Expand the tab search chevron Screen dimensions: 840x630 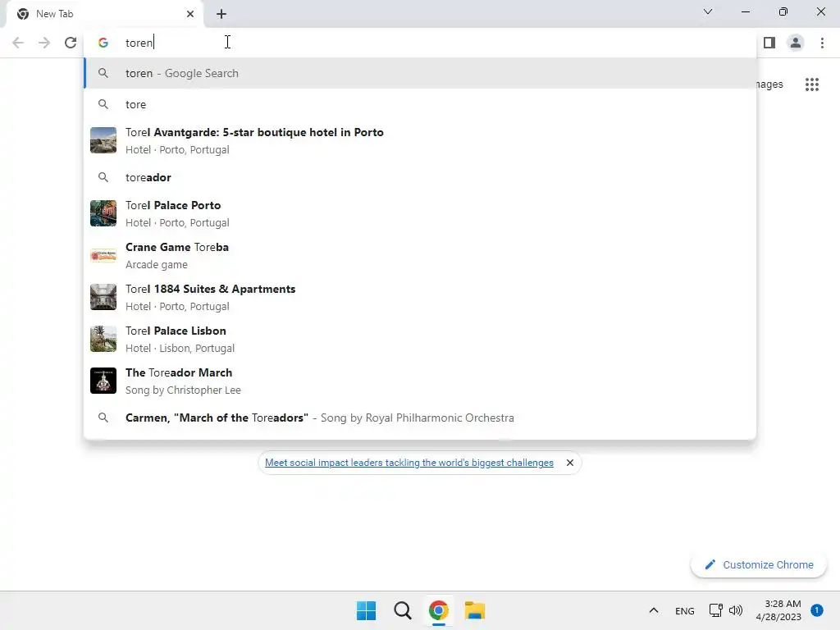point(708,11)
